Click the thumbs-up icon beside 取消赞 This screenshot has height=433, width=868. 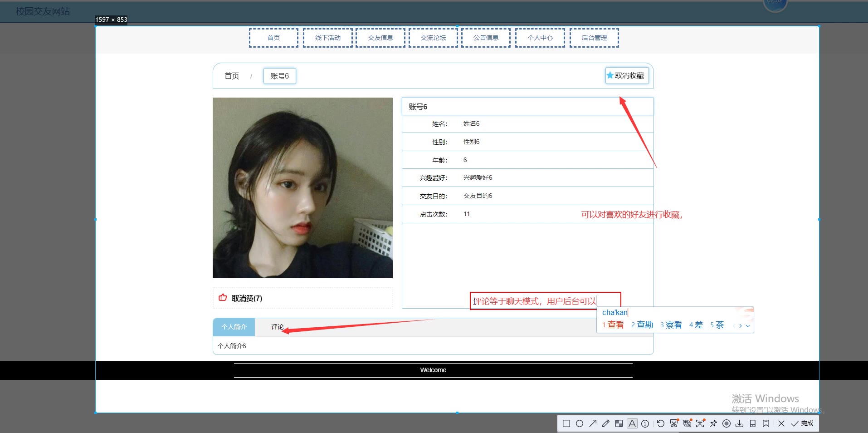click(x=223, y=298)
